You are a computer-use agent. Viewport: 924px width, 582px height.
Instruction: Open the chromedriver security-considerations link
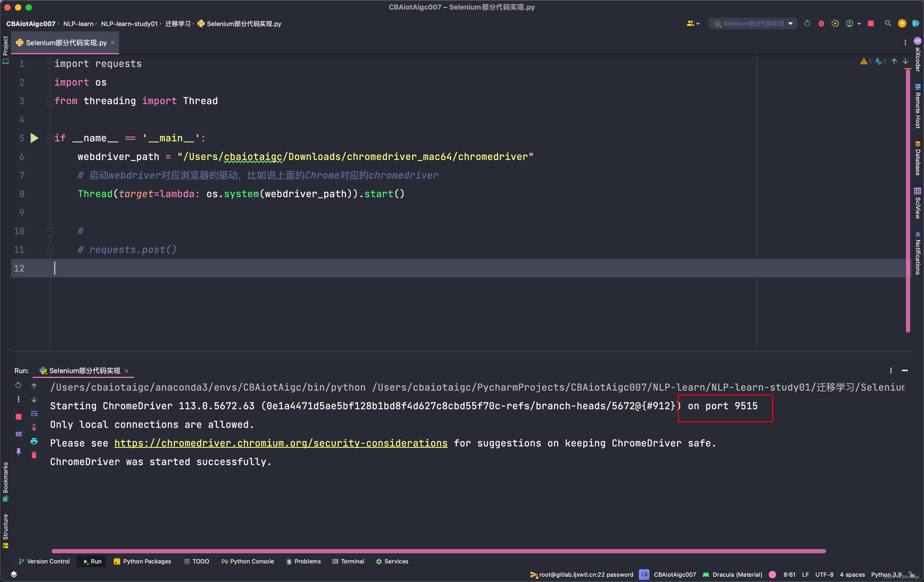(281, 443)
